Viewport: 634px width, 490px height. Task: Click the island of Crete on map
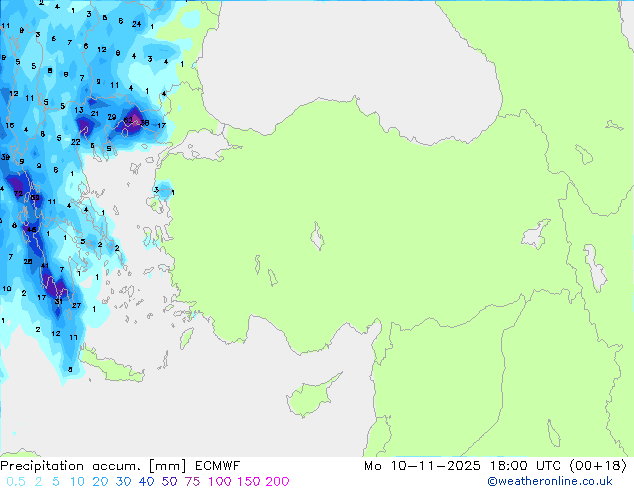pyautogui.click(x=111, y=367)
